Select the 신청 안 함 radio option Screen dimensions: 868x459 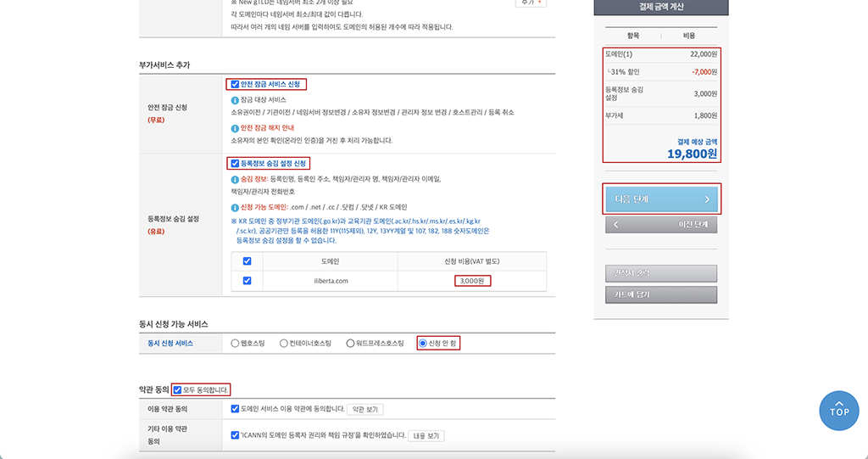(x=423, y=344)
